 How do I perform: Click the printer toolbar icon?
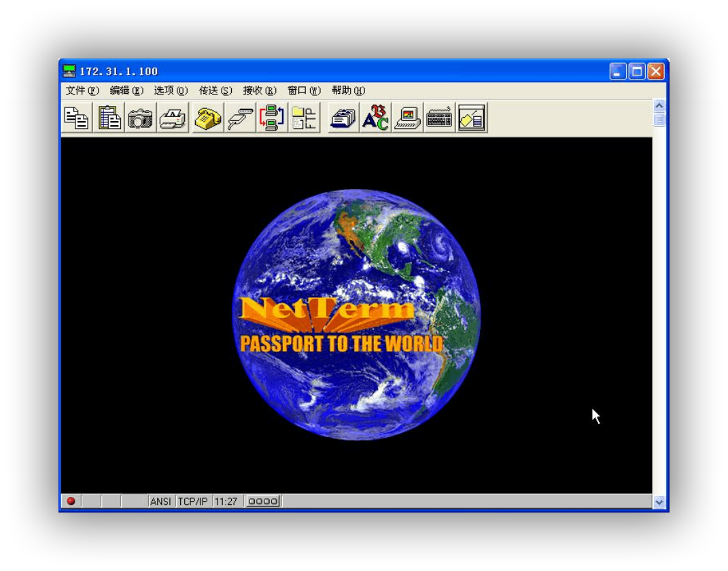point(173,118)
